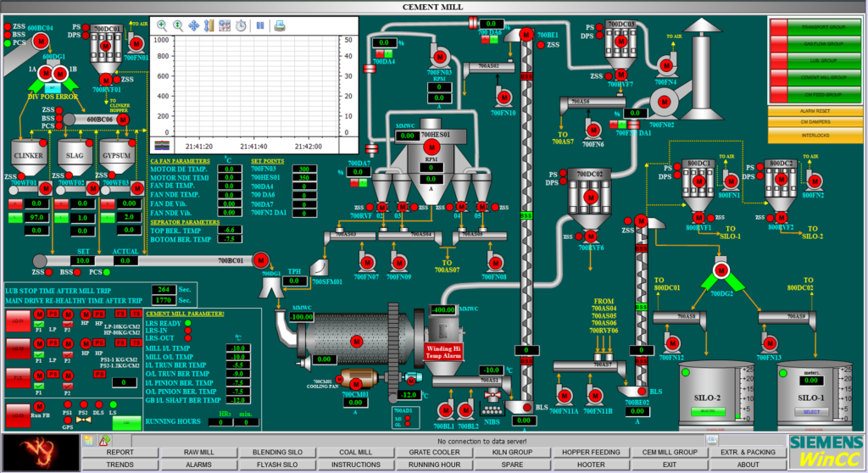Click the EXIT button
Viewport: 868px width, 473px height.
pyautogui.click(x=670, y=465)
